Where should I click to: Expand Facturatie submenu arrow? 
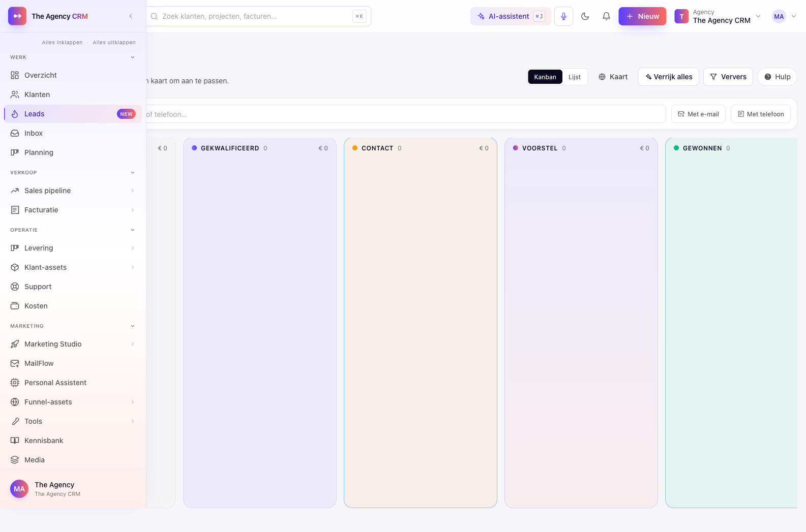133,210
